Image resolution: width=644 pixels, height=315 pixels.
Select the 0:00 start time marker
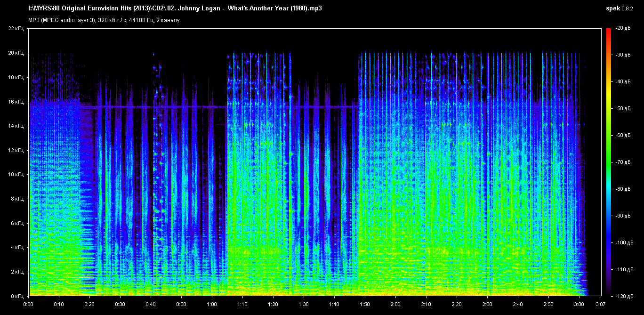point(28,304)
